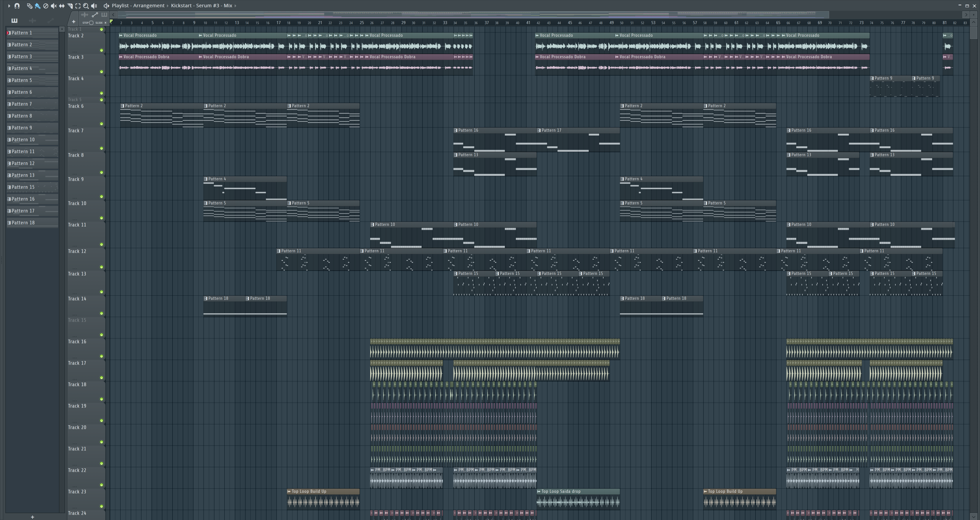980x520 pixels.
Task: Open clip menu of first Pattern 16 clip
Action: (456, 131)
